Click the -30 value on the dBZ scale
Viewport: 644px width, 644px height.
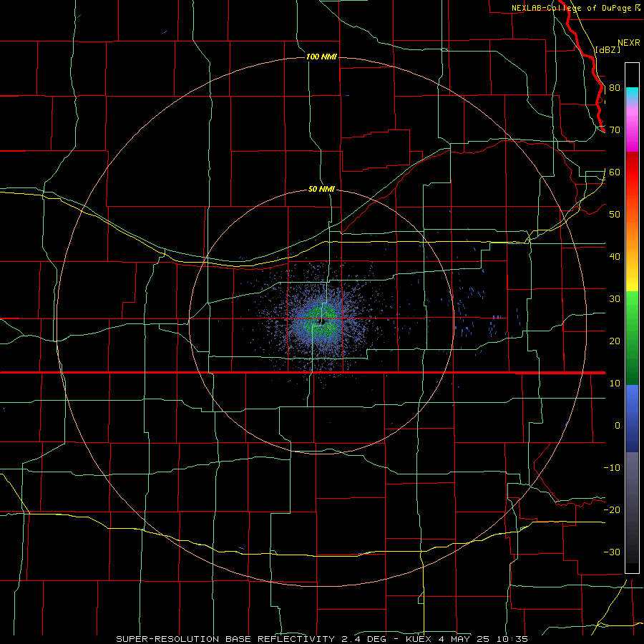point(612,552)
